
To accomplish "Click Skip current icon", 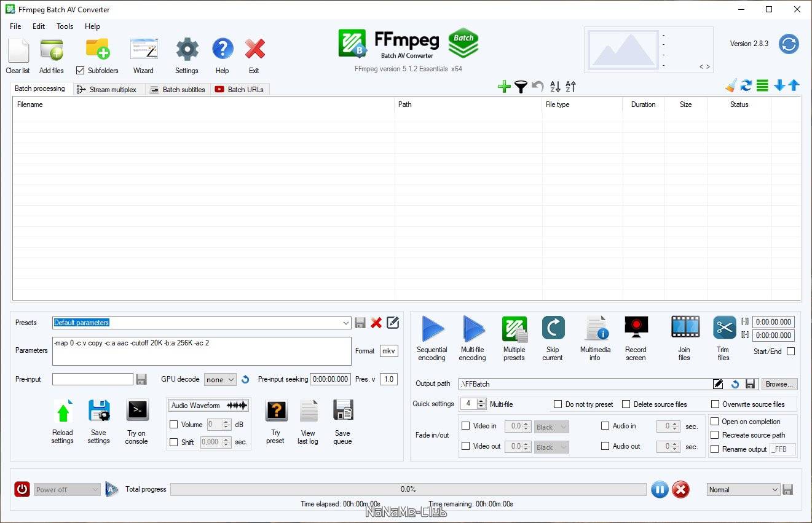I will (x=553, y=328).
